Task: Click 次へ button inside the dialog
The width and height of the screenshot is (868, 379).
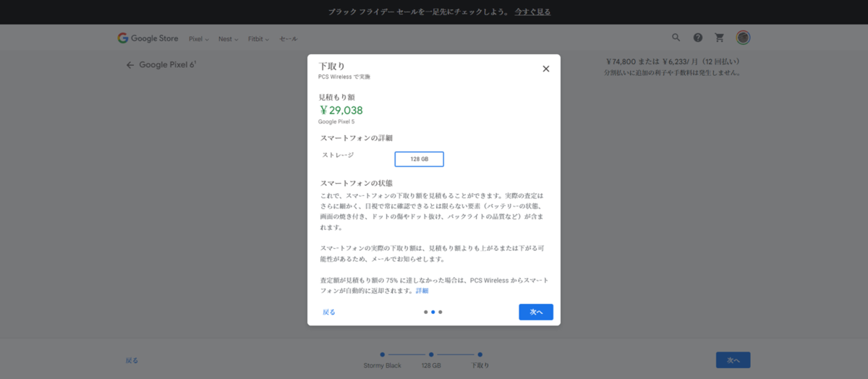Action: [536, 312]
